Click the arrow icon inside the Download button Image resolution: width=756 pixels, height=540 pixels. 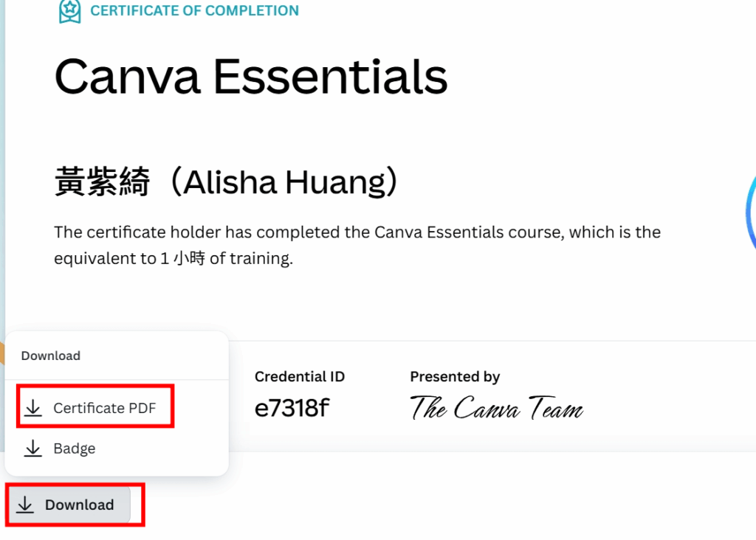click(x=26, y=505)
